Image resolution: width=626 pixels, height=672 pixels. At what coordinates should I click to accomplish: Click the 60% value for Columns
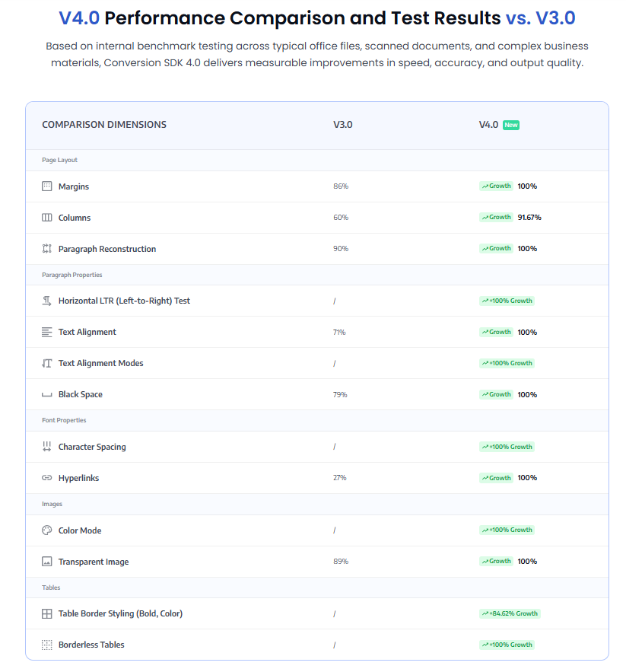tap(341, 218)
